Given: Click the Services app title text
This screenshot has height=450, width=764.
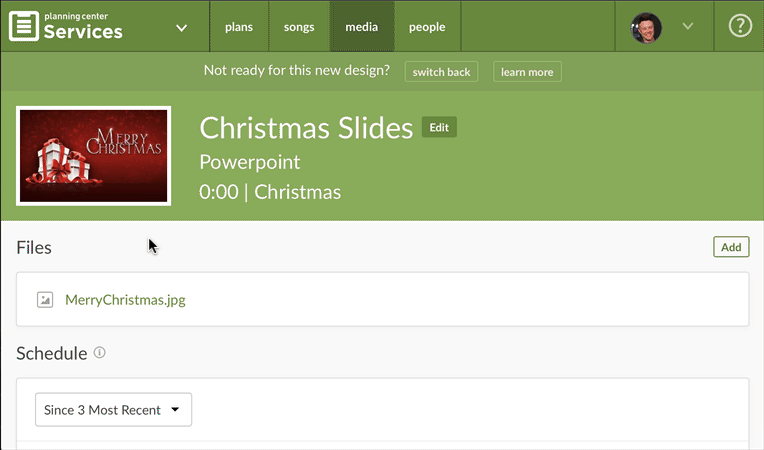Looking at the screenshot, I should pos(83,32).
